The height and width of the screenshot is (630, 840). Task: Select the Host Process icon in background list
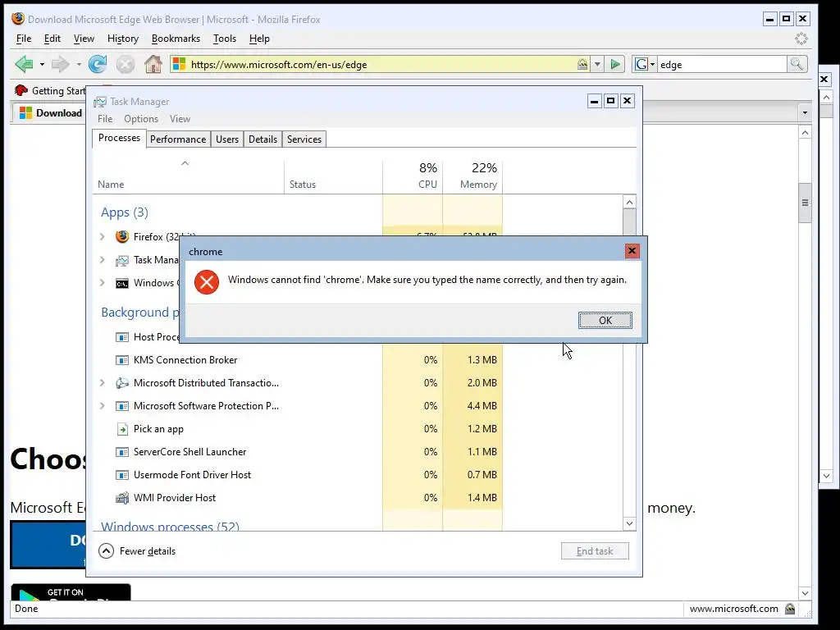coord(122,337)
